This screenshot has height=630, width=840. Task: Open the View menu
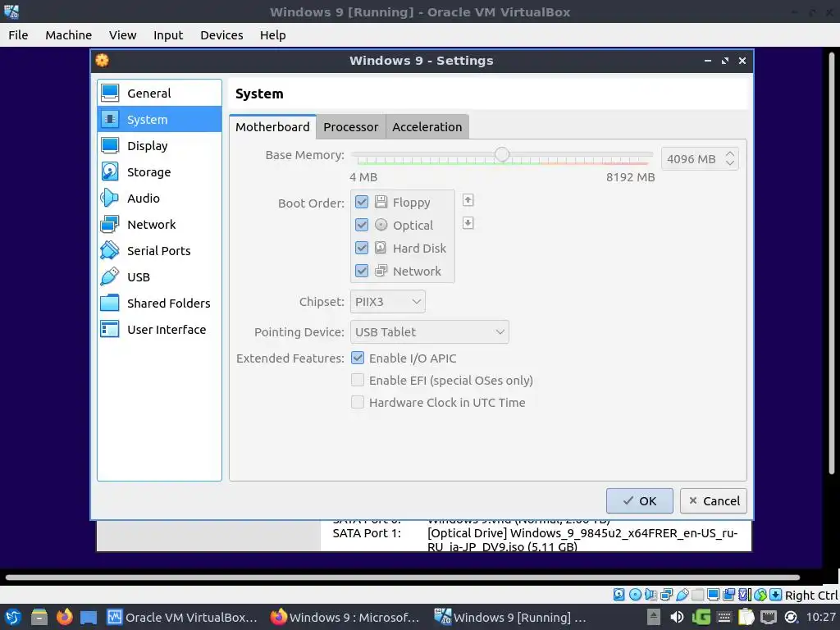coord(123,35)
